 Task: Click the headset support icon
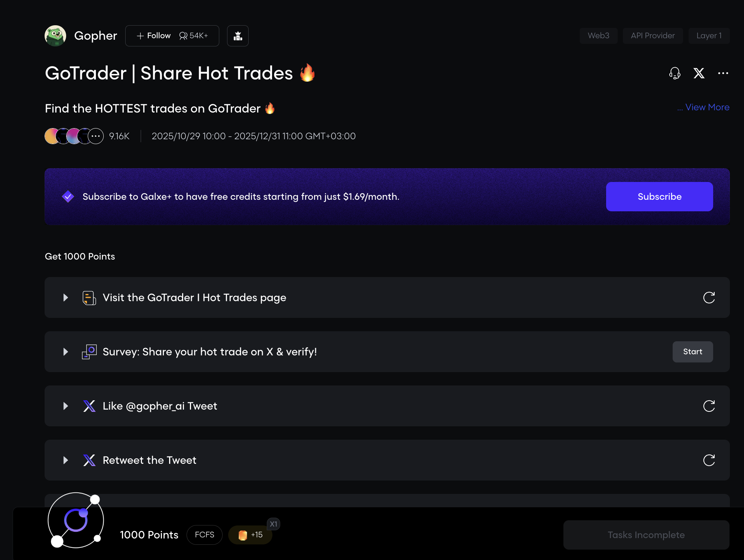click(675, 73)
